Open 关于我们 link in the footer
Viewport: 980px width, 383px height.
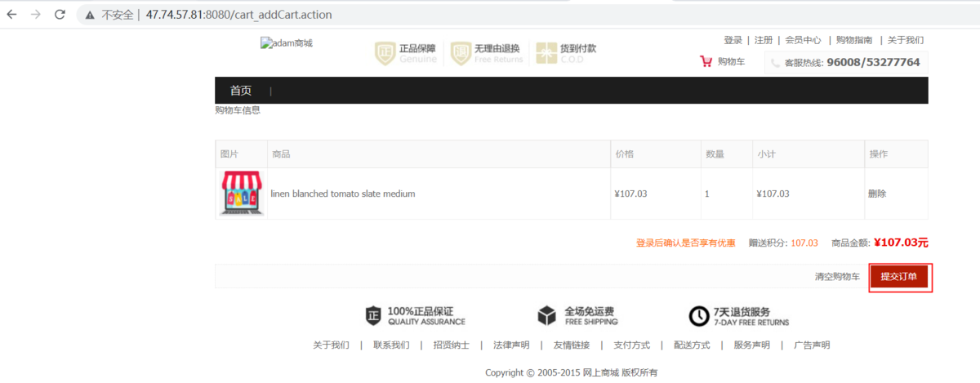[x=331, y=345]
